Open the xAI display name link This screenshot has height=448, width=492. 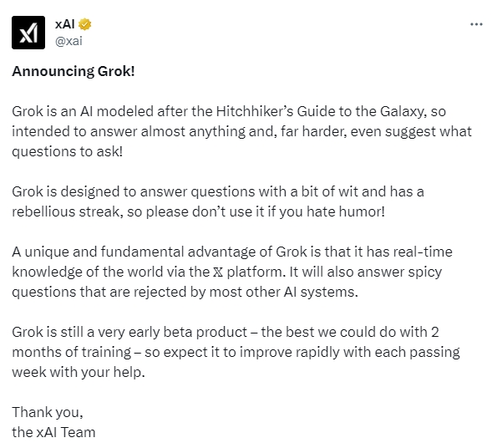(x=65, y=24)
